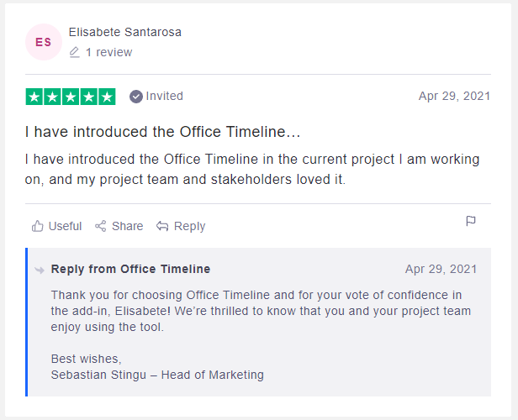Click the ES reviewer avatar
The image size is (518, 420).
point(43,42)
